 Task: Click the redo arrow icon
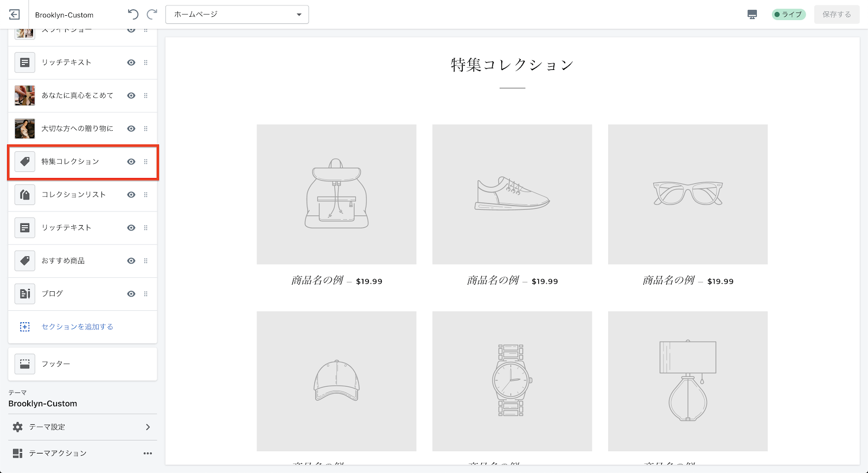tap(152, 15)
